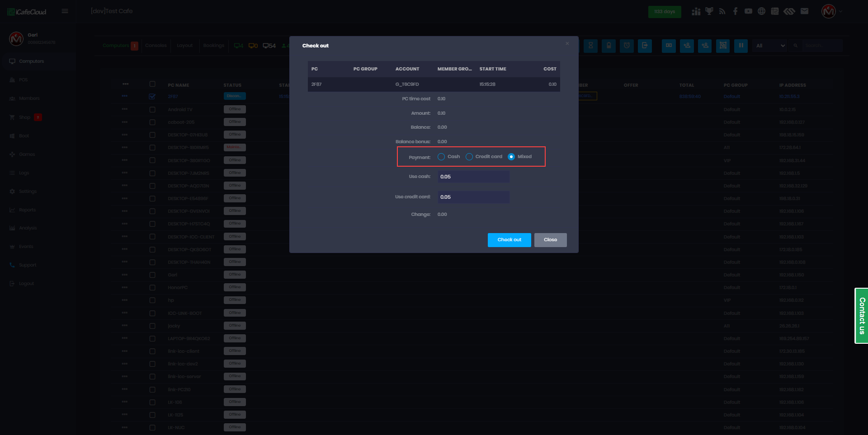Click the RSS feed icon
This screenshot has width=868, height=435.
tap(722, 11)
